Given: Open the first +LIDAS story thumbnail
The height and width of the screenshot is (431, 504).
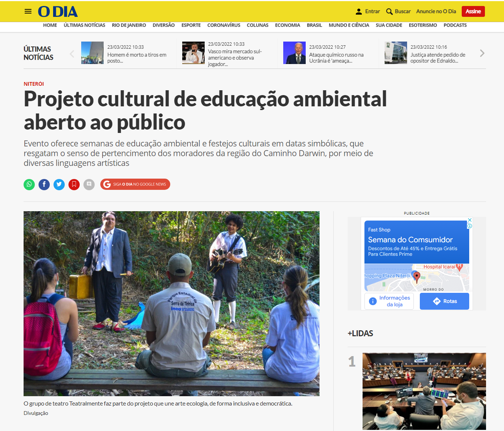Looking at the screenshot, I should 424,391.
